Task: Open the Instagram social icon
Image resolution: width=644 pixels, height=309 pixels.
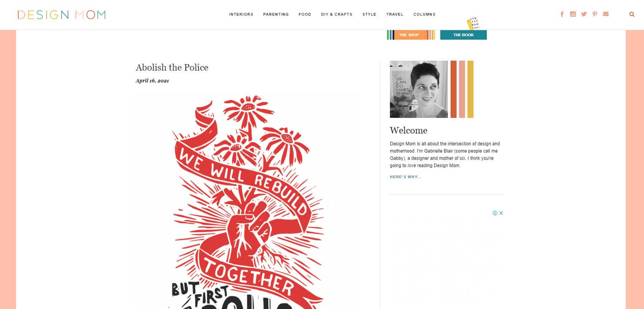Action: tap(573, 14)
